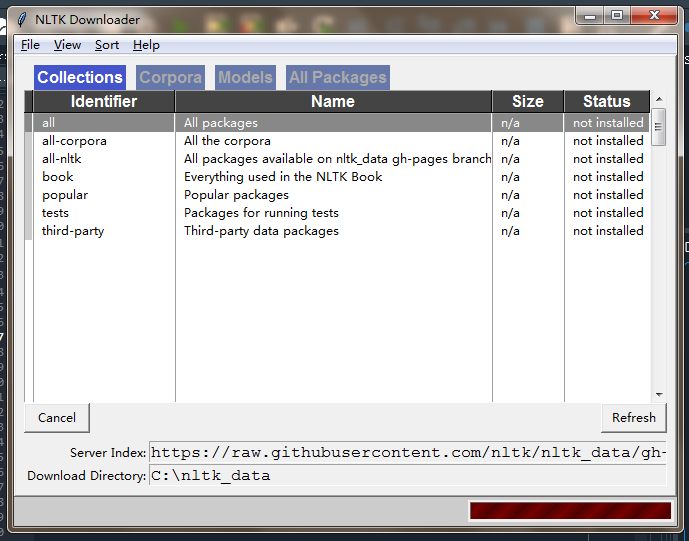
Task: Maximize the NLTK Downloader window
Action: point(617,16)
